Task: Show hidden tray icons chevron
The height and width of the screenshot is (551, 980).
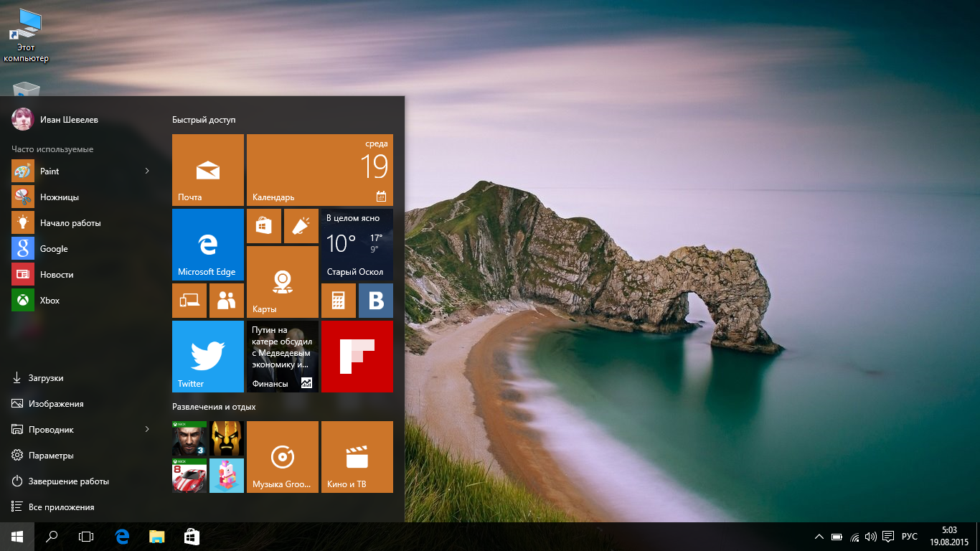Action: (x=819, y=537)
